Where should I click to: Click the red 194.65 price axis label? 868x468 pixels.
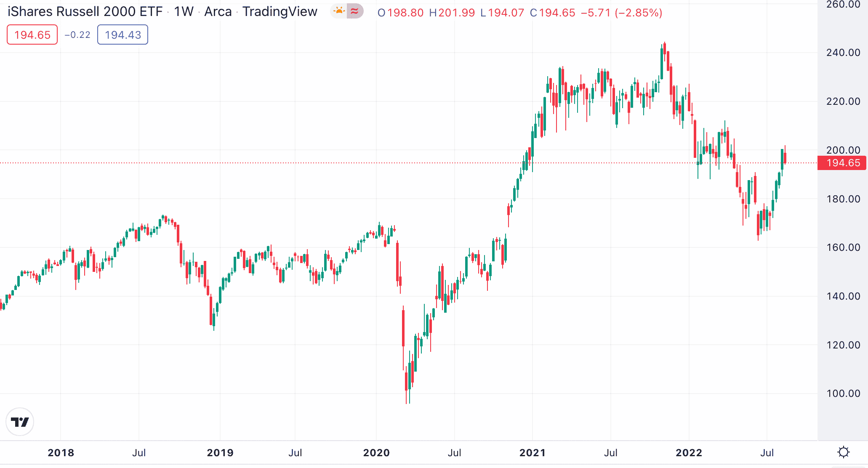[841, 163]
